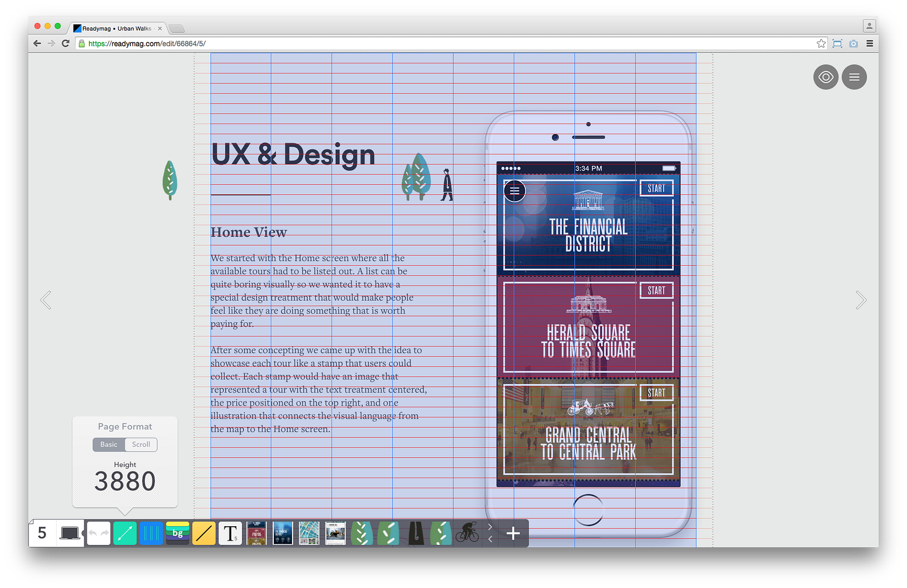Click the page number 5 widget

[x=42, y=533]
